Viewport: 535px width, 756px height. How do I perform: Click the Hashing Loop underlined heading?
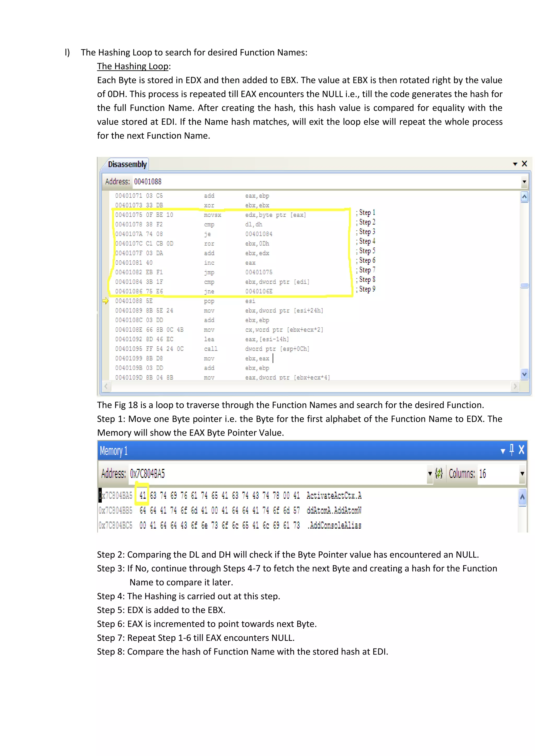[133, 66]
